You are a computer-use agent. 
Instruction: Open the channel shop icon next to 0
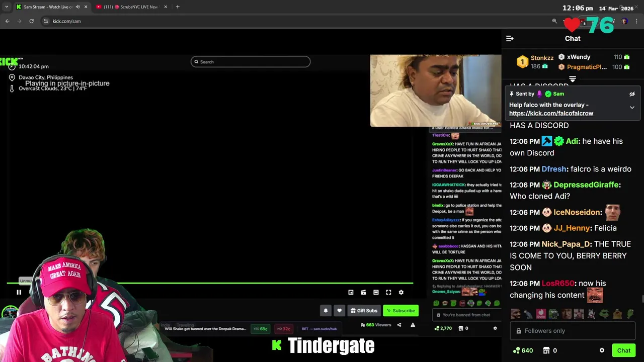pos(546,350)
